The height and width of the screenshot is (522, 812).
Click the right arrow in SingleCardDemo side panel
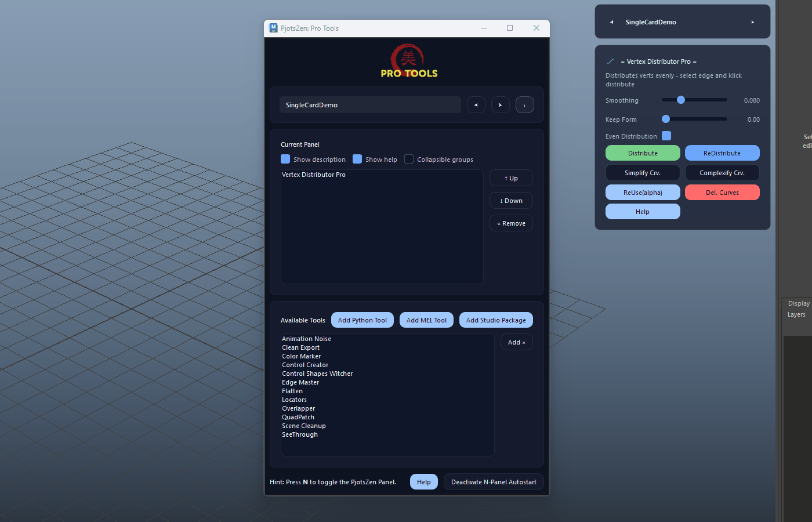753,22
